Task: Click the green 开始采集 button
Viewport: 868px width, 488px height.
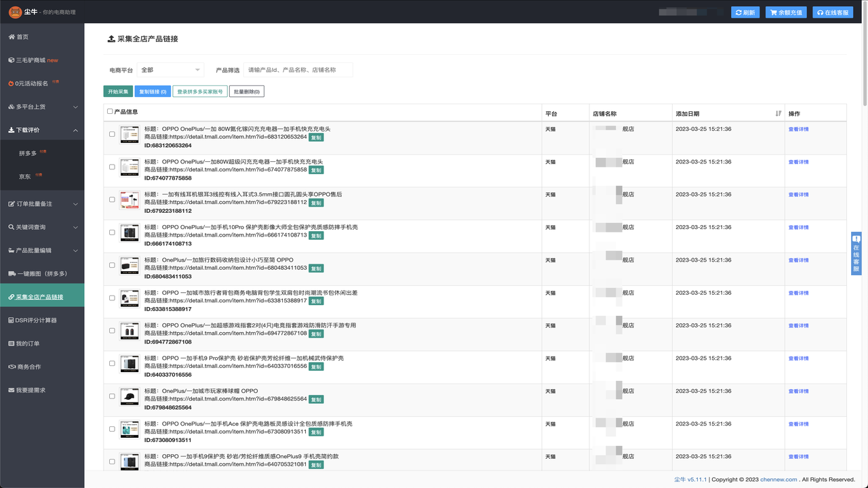Action: [118, 91]
